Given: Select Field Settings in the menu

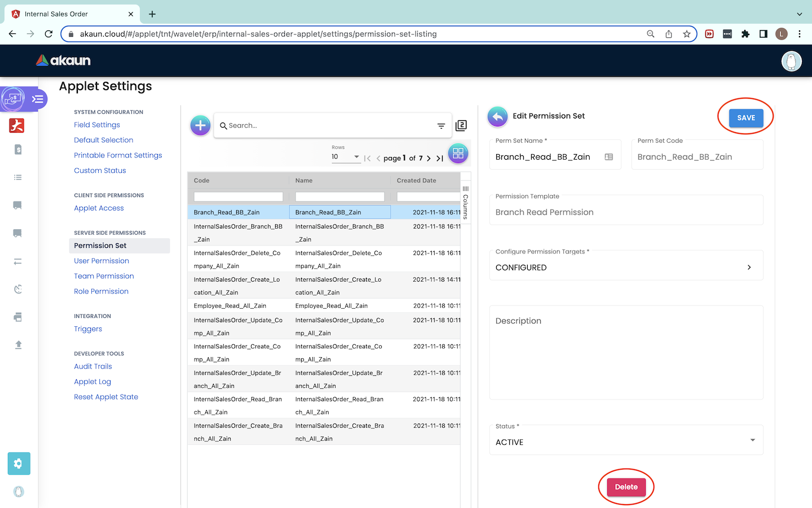Looking at the screenshot, I should click(x=97, y=125).
